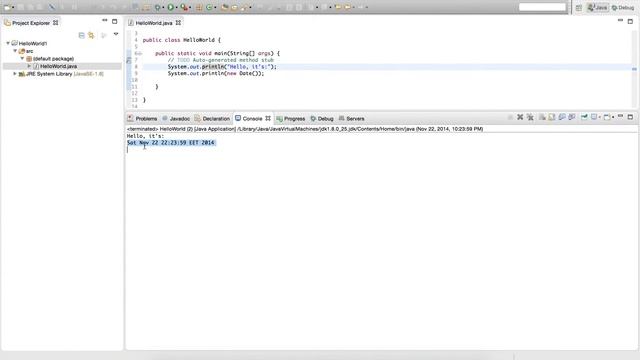
Task: Collapse the default package node
Action: coord(22,58)
